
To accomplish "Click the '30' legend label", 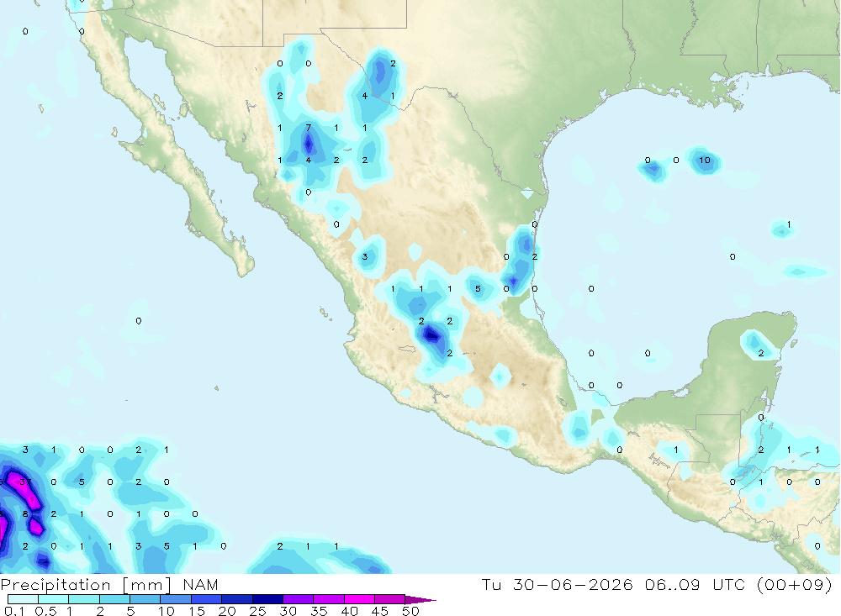I will (288, 611).
